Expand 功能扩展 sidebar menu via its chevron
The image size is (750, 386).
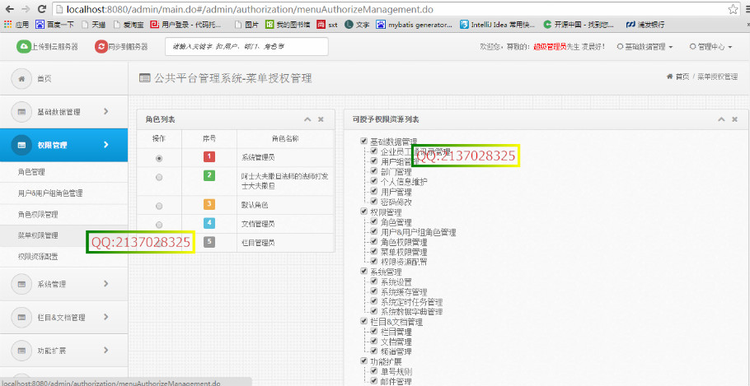[x=106, y=351]
